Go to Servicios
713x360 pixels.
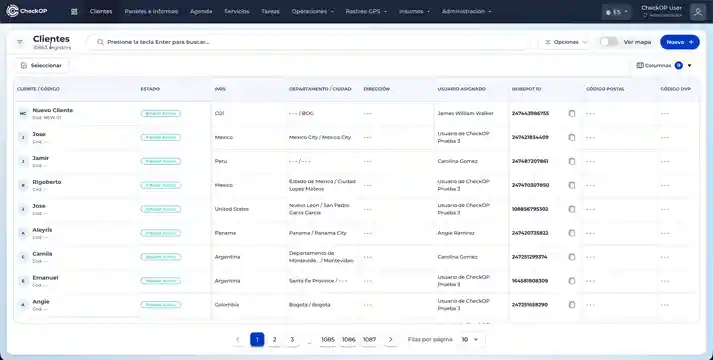tap(237, 11)
